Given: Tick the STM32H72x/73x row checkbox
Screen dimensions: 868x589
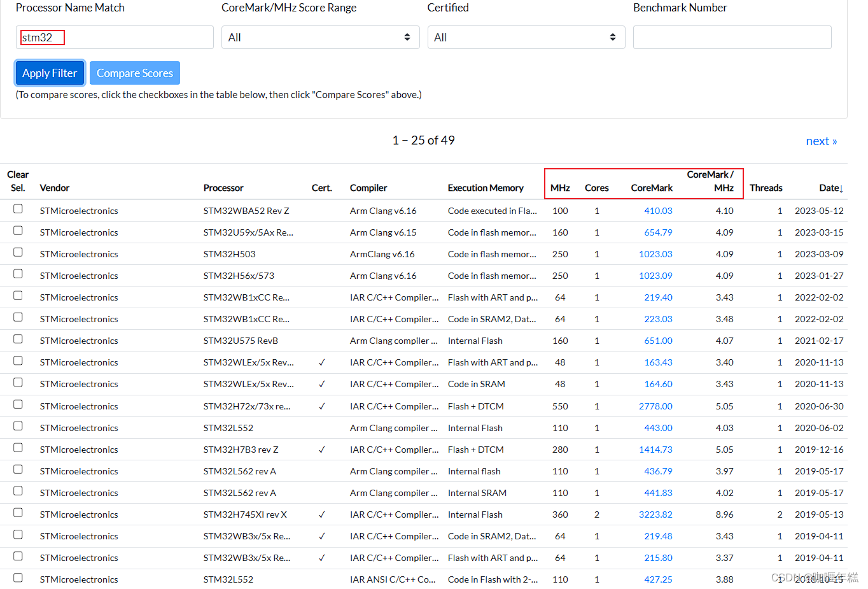Looking at the screenshot, I should [18, 404].
